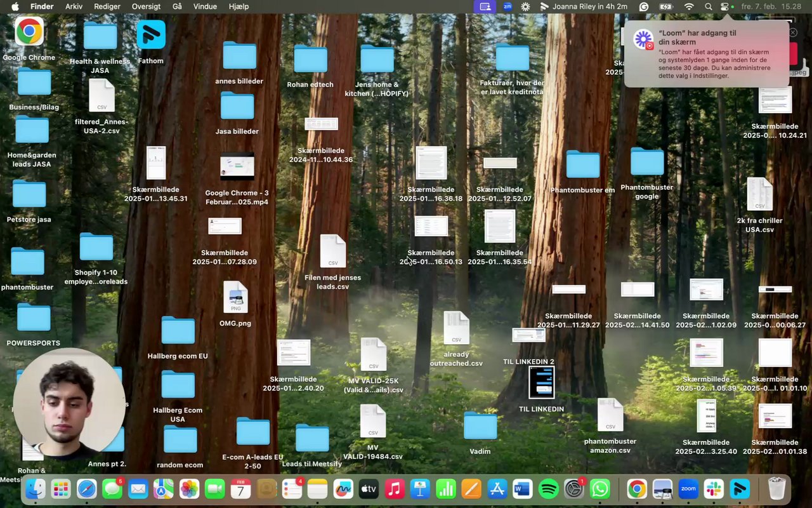This screenshot has height=508, width=812.
Task: Select the OMG.png file
Action: 235,297
